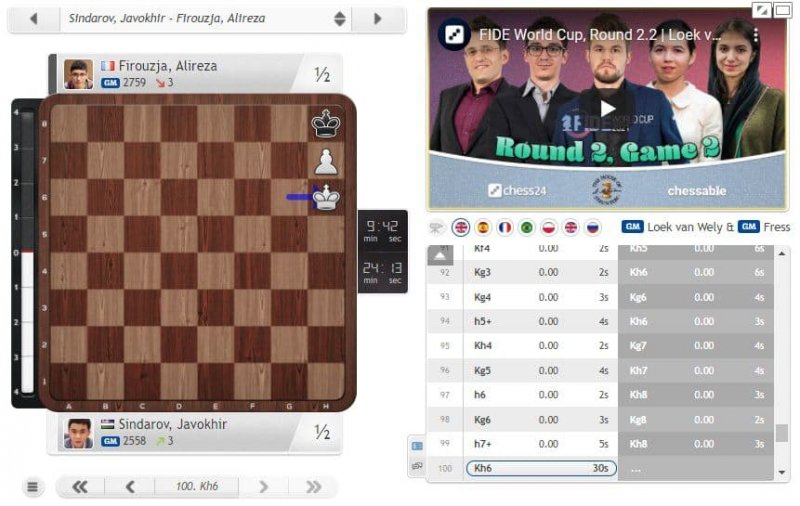Step forward one move
Viewport: 800px width, 506px height.
pyautogui.click(x=263, y=487)
